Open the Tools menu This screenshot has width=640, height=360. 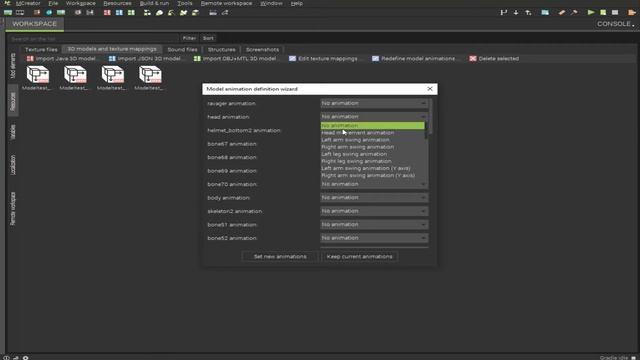click(184, 3)
